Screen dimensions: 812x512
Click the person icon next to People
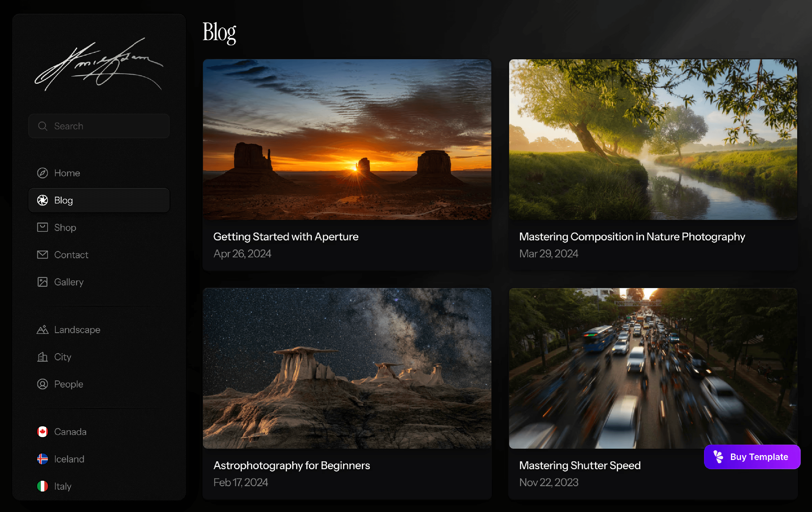(x=43, y=384)
